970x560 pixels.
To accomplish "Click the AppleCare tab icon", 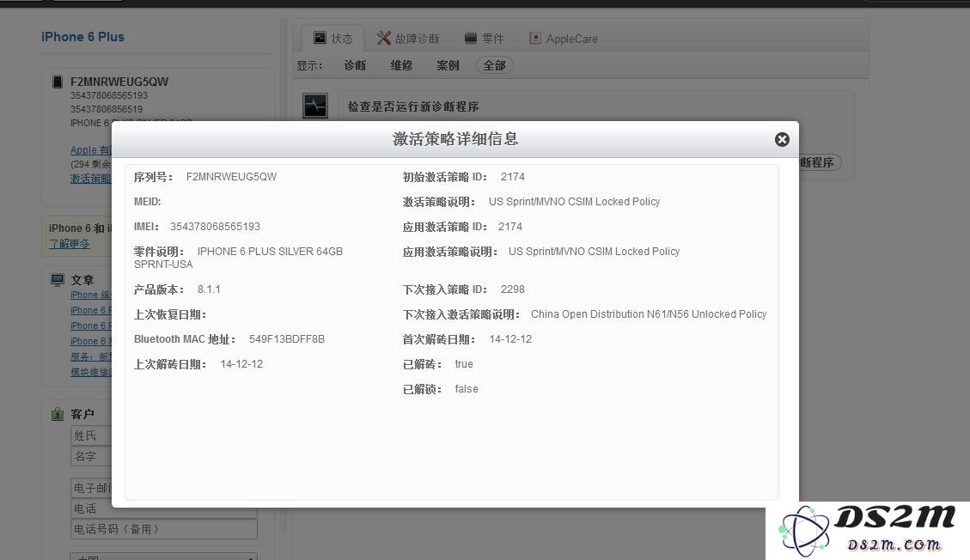I will [535, 39].
